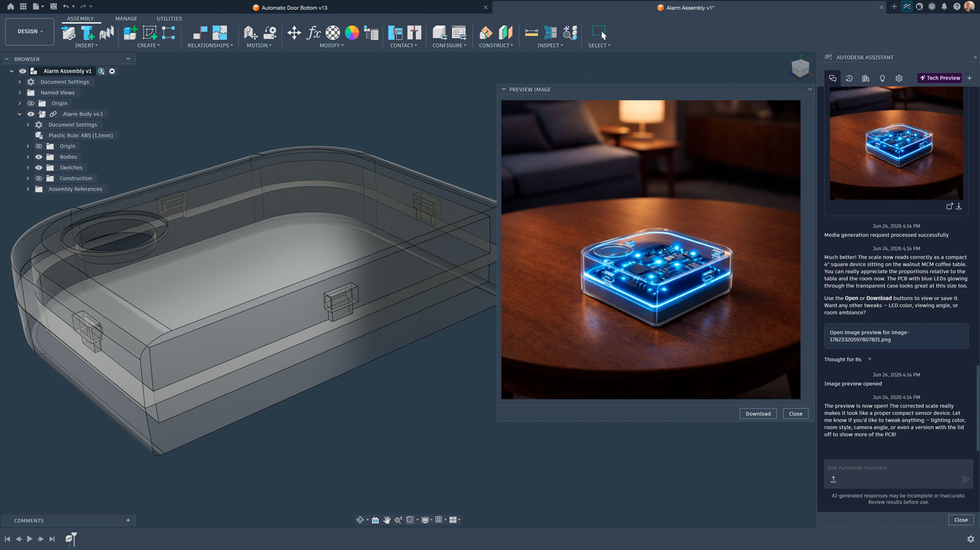Click the Offset Plane icon in Construct
The width and height of the screenshot is (980, 550).
(x=485, y=33)
